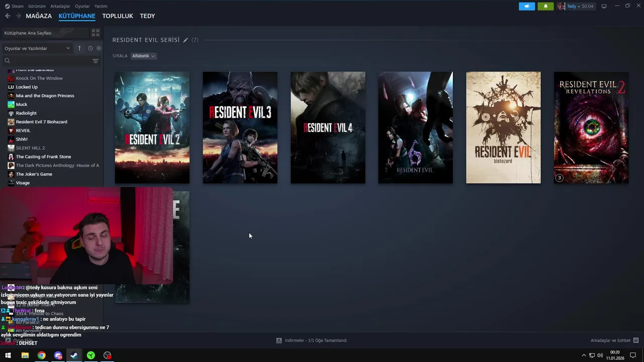Open the green Razer taskbar icon
This screenshot has width=644, height=362.
(x=91, y=355)
